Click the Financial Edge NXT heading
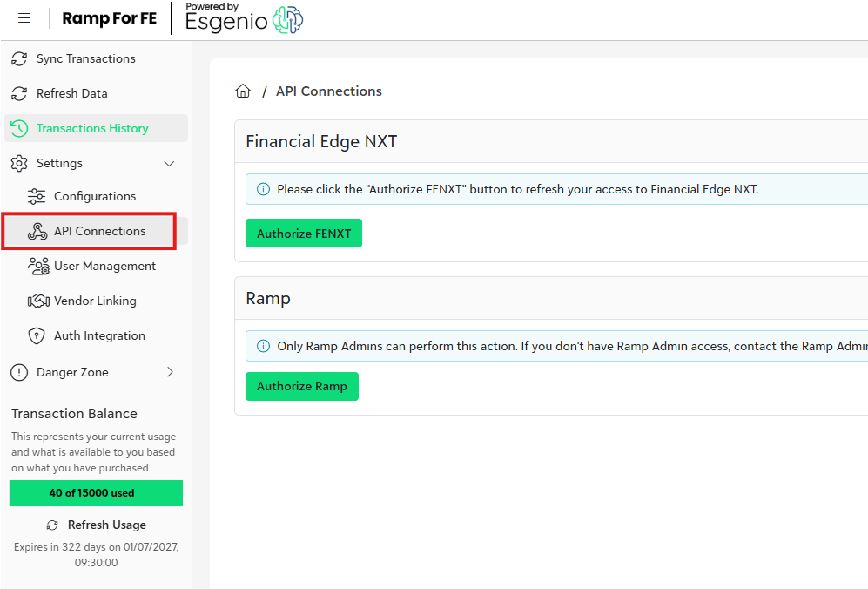The image size is (868, 589). (321, 141)
